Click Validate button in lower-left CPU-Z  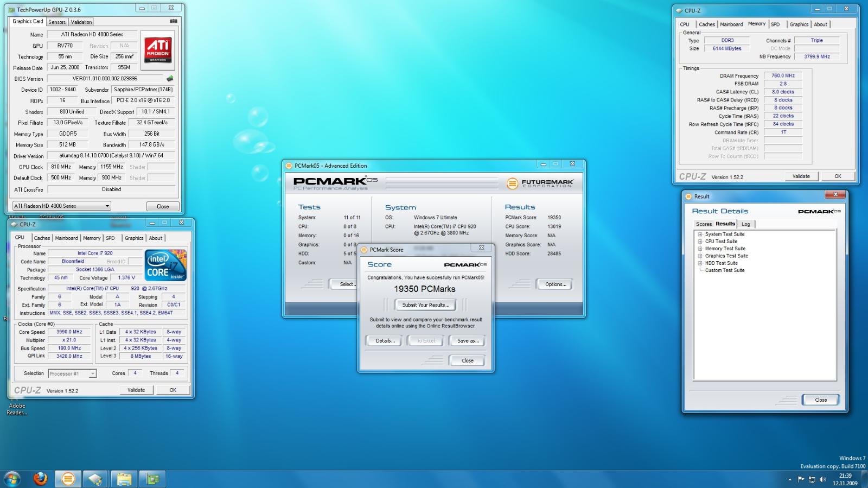coord(136,390)
